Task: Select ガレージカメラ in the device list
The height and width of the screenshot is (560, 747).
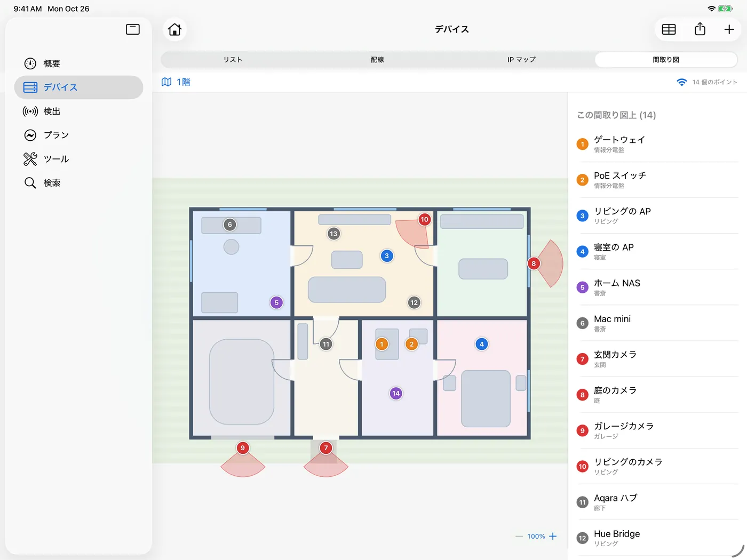Action: (x=657, y=430)
